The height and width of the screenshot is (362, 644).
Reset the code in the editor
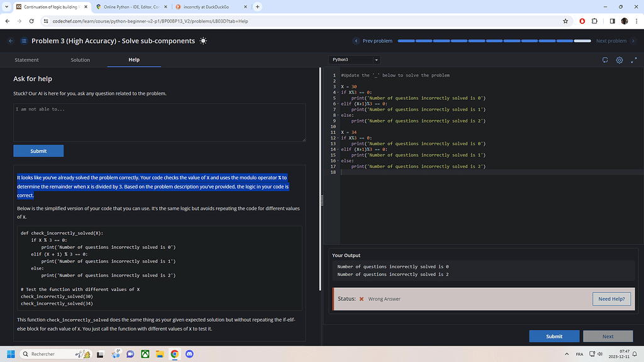tap(604, 60)
